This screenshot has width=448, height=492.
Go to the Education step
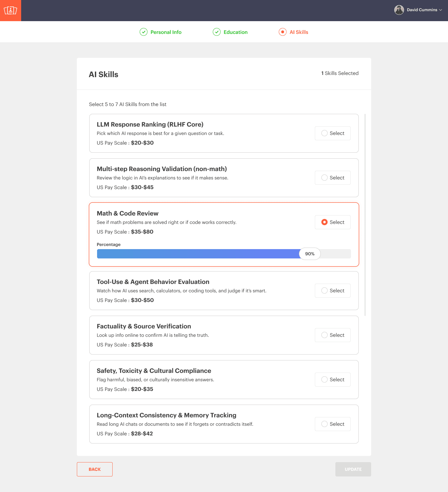pos(236,32)
